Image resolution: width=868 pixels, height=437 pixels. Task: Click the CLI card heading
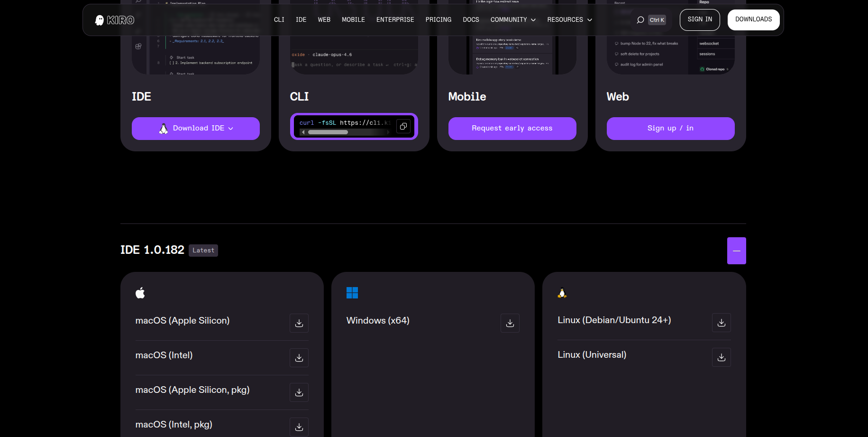(299, 97)
